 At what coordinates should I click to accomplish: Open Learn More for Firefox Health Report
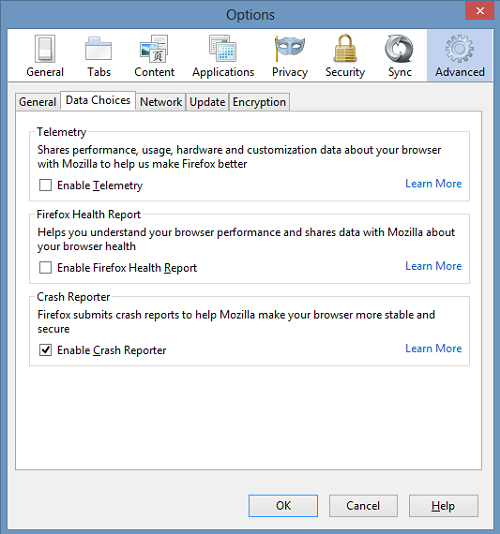tap(433, 266)
